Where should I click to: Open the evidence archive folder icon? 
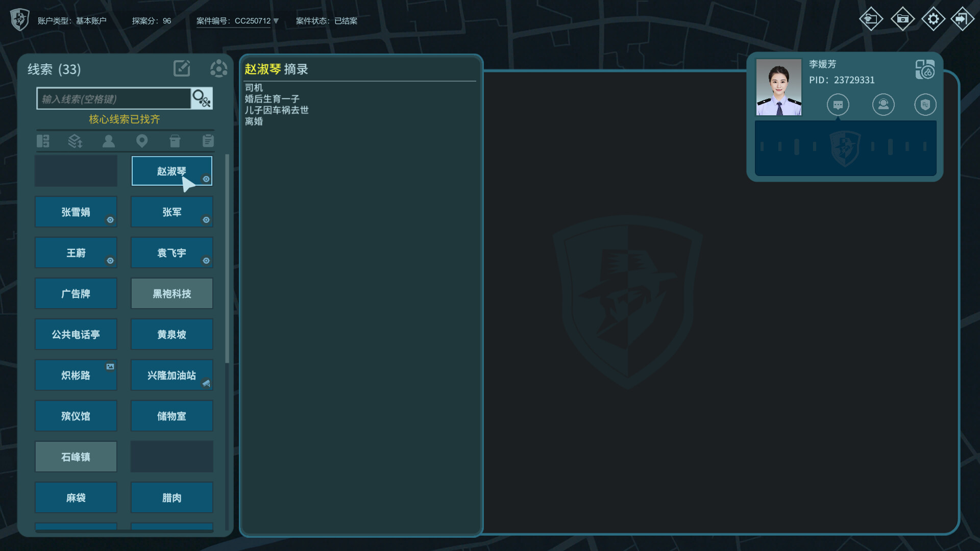902,19
